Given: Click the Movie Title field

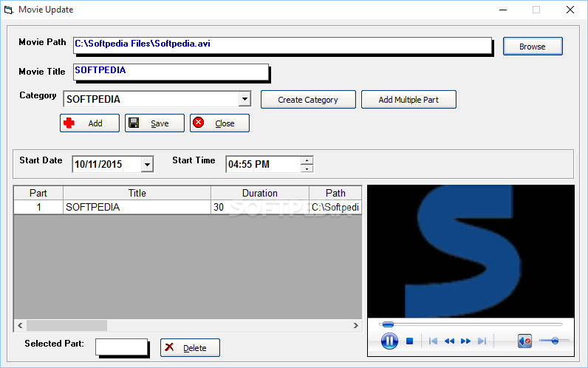Looking at the screenshot, I should (171, 72).
